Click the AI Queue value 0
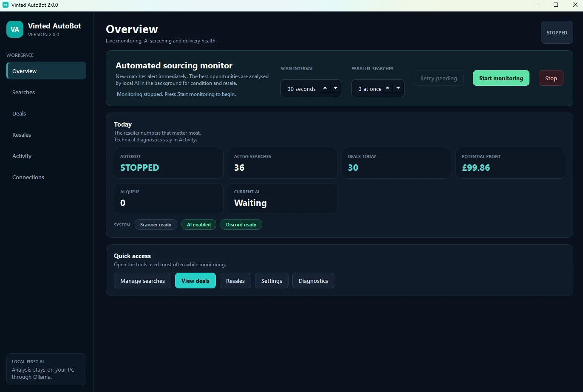The width and height of the screenshot is (583, 392). pyautogui.click(x=123, y=203)
